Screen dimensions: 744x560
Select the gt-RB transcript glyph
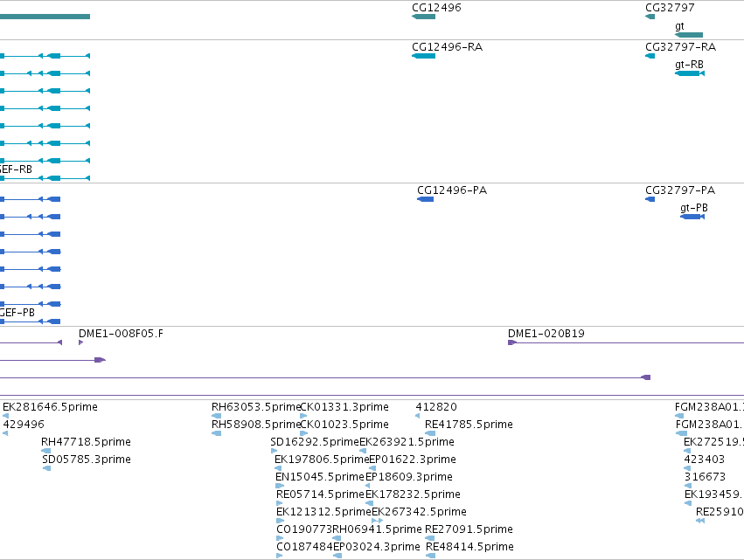(690, 73)
